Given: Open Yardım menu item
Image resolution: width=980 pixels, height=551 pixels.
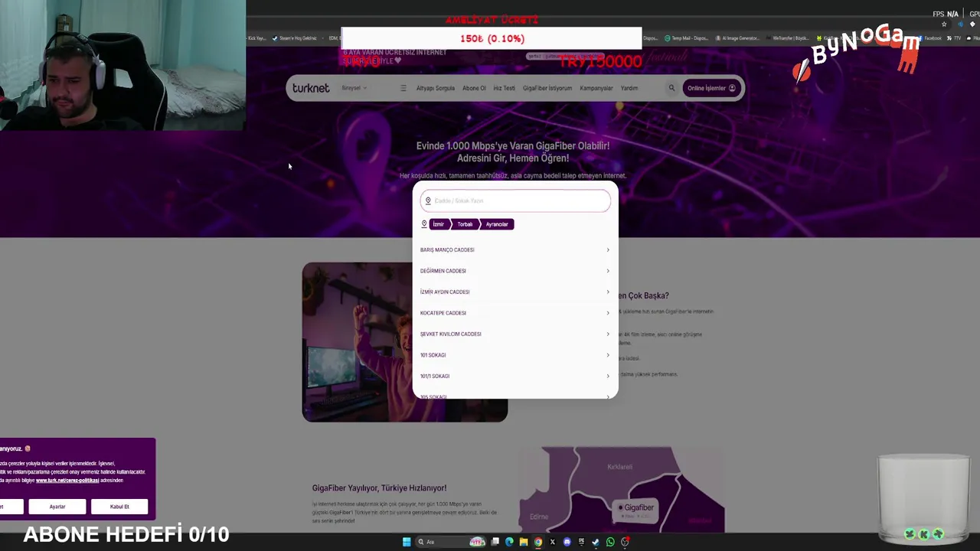Looking at the screenshot, I should pyautogui.click(x=629, y=88).
